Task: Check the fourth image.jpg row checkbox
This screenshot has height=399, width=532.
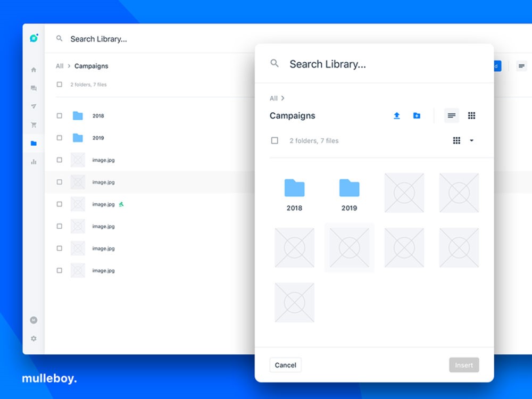Action: click(60, 226)
